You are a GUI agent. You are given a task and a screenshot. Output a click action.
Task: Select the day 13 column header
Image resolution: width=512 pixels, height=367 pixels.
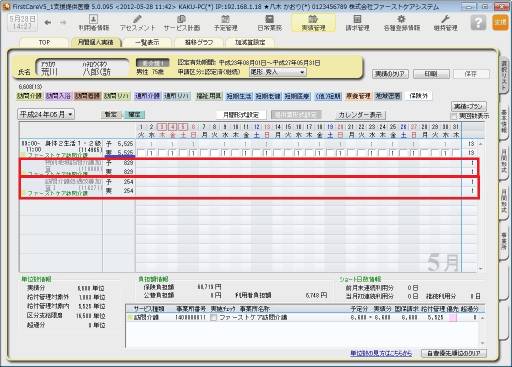267,131
